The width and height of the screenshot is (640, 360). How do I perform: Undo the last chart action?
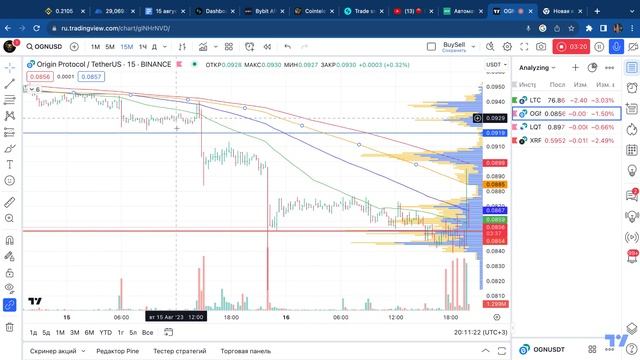[x=288, y=47]
